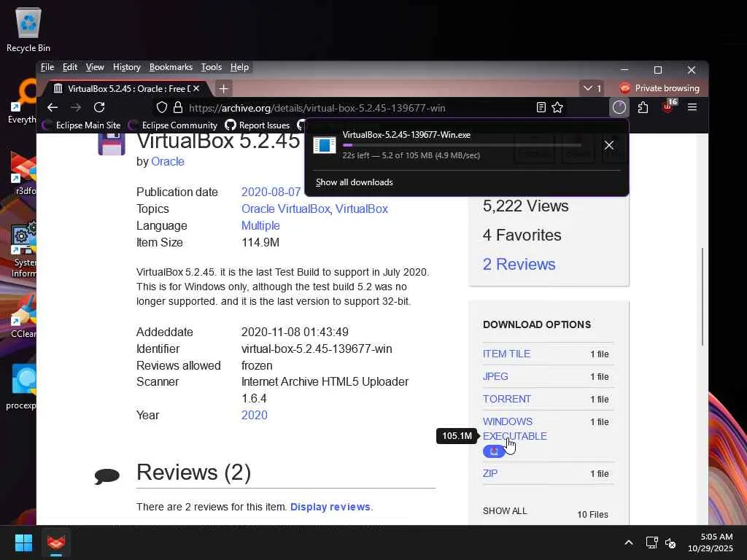Open the Everything desktop shortcut
The width and height of the screenshot is (747, 560).
pyautogui.click(x=22, y=102)
